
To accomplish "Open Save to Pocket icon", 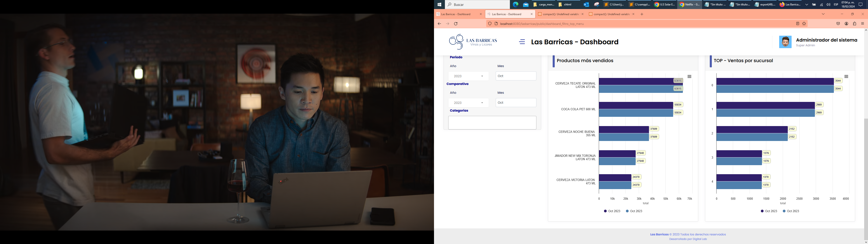I will (x=838, y=23).
